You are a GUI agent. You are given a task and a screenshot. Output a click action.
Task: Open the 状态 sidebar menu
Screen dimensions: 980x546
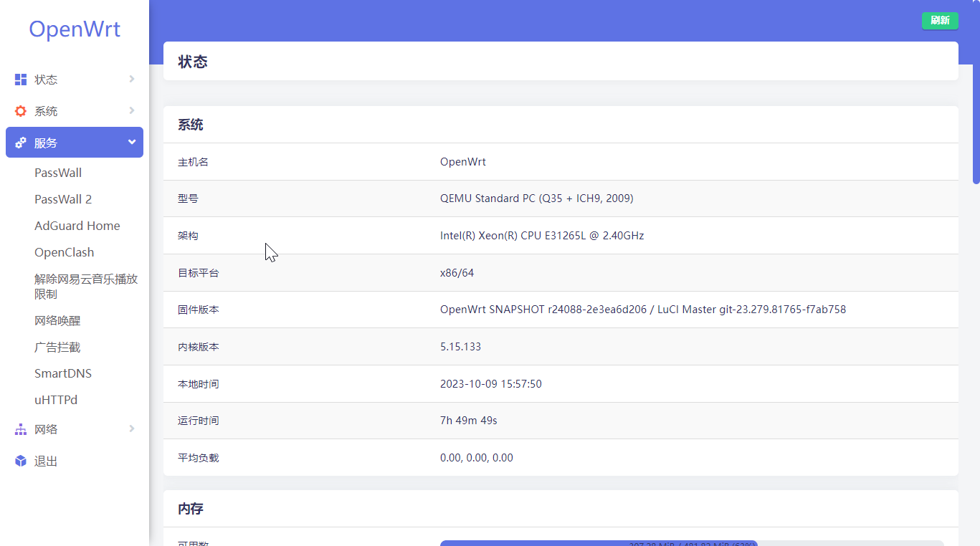tap(75, 80)
